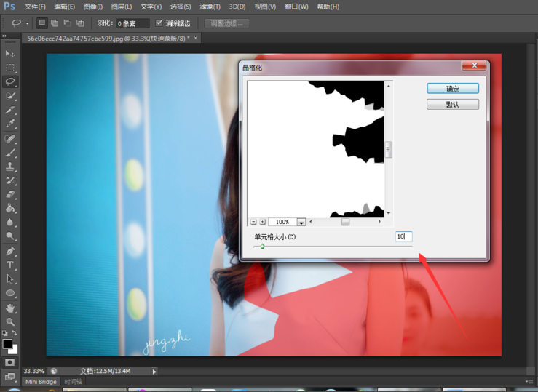Open the 滤镜(T) filter menu
The image size is (538, 392).
[x=210, y=7]
